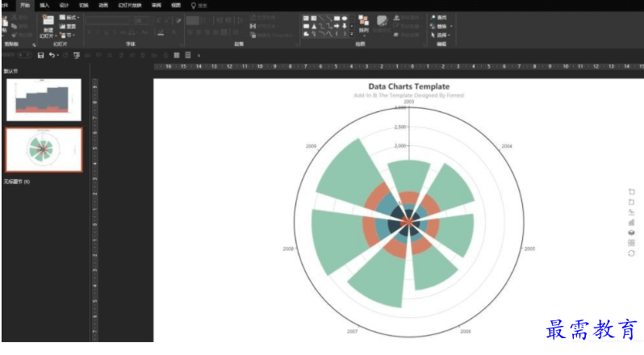Click the Save icon in quick access toolbar
This screenshot has height=355, width=644.
tap(41, 55)
